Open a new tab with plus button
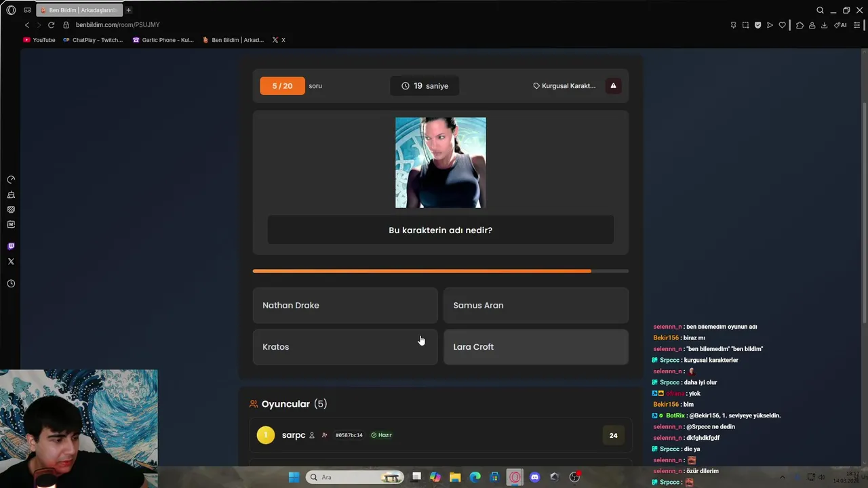This screenshot has width=868, height=488. click(128, 10)
